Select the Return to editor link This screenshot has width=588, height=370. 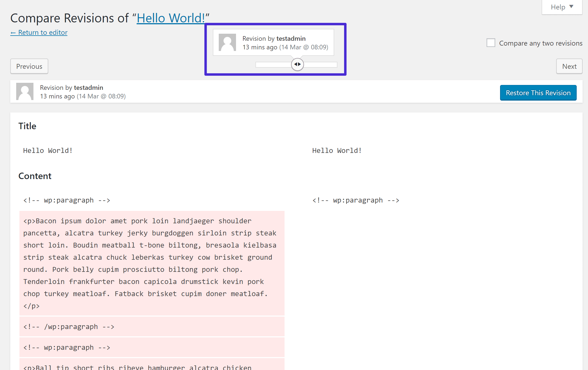pyautogui.click(x=39, y=32)
